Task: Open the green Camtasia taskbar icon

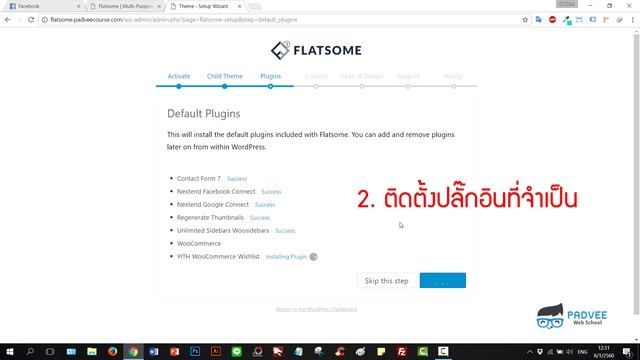Action: click(422, 351)
